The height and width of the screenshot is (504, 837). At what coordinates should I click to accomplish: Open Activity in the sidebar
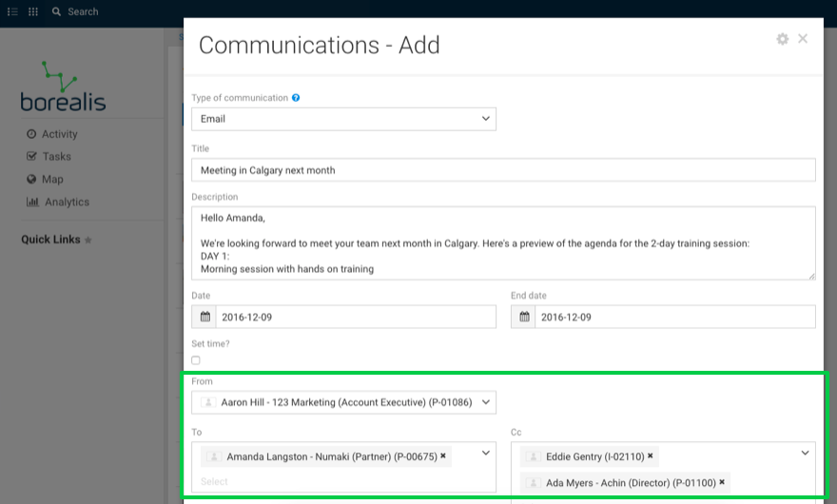pos(52,134)
